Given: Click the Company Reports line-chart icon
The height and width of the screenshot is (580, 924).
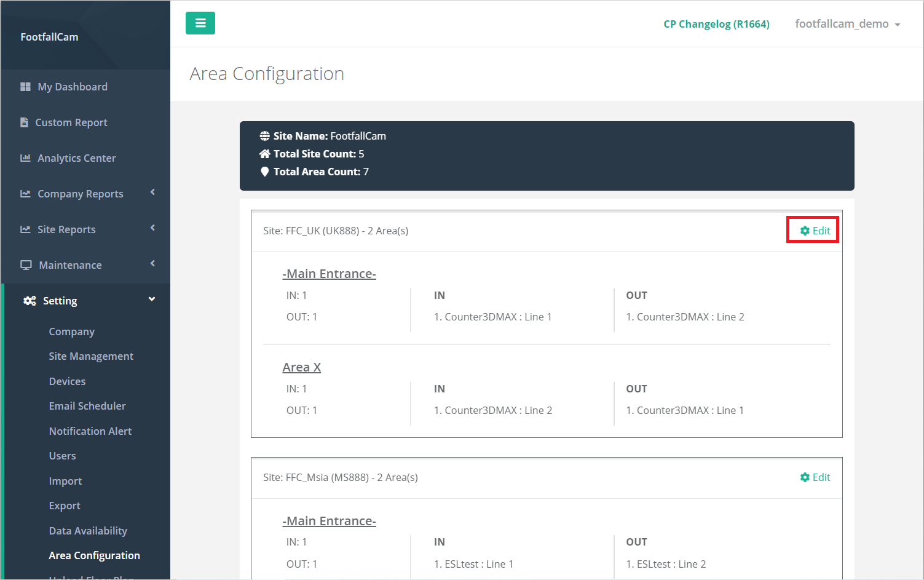Looking at the screenshot, I should point(25,194).
